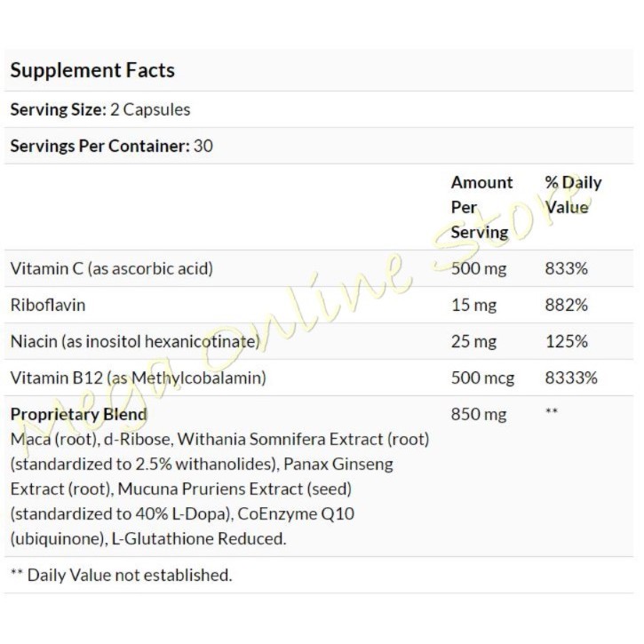Click the Vitamin C (as ascorbic acid) label
The image size is (644, 644).
tap(112, 268)
